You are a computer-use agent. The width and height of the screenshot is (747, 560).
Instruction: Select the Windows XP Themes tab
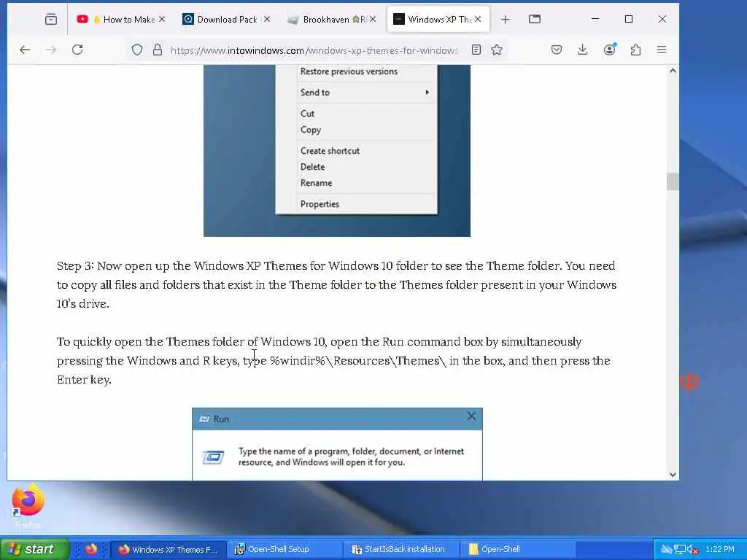point(438,19)
